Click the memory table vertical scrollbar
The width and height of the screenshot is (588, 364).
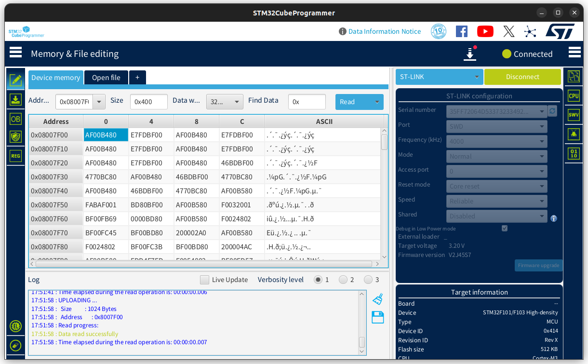click(384, 143)
